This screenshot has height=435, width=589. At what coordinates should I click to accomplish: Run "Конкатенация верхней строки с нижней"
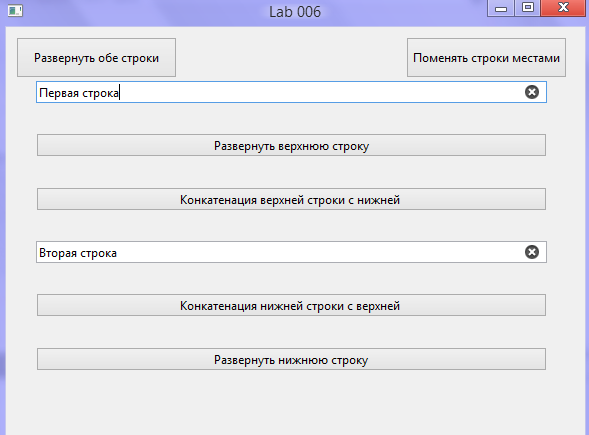(291, 199)
